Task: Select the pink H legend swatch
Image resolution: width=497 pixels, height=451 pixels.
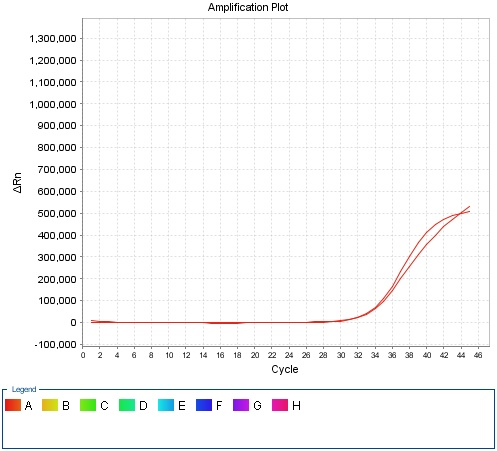Action: pyautogui.click(x=280, y=405)
